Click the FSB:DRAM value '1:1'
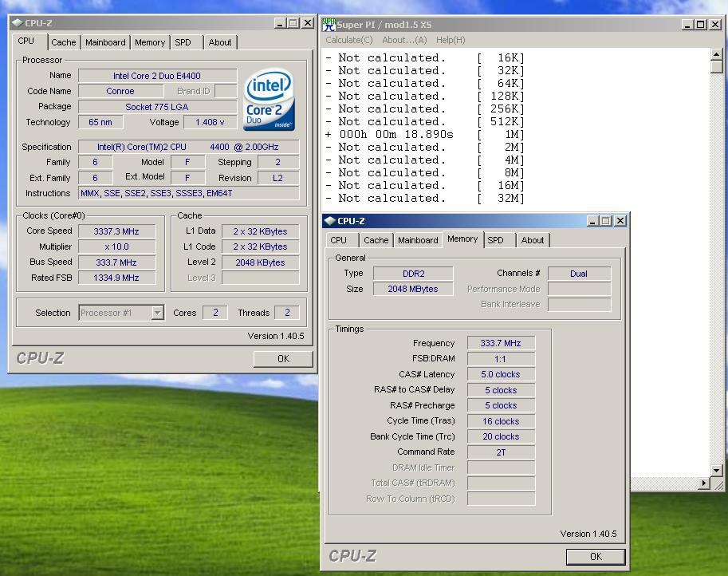The image size is (728, 576). [501, 359]
